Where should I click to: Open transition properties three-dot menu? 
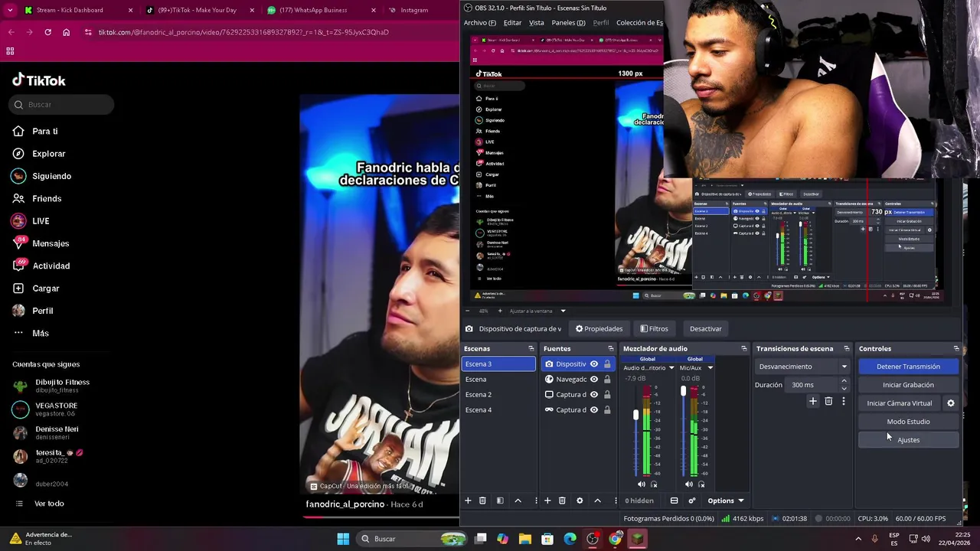point(844,401)
